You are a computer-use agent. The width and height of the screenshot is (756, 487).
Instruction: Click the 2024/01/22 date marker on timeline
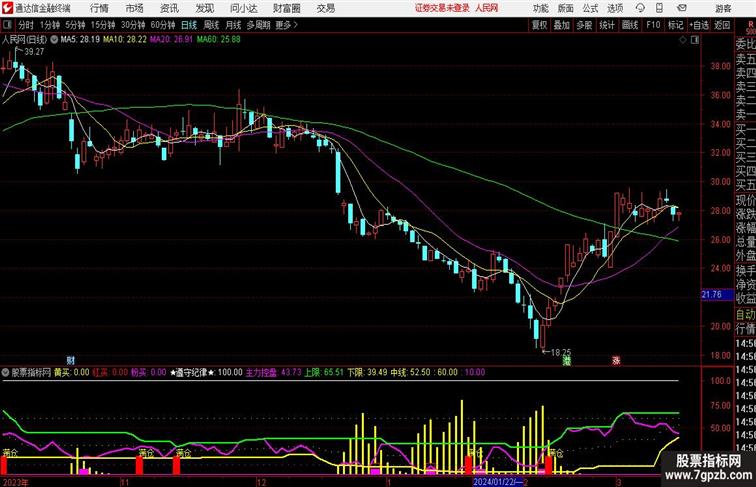click(x=498, y=482)
